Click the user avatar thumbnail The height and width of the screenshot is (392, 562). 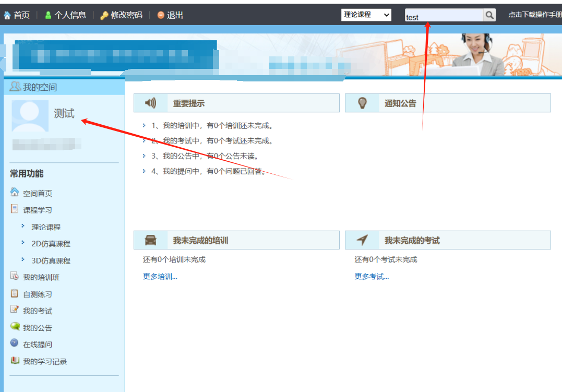30,115
